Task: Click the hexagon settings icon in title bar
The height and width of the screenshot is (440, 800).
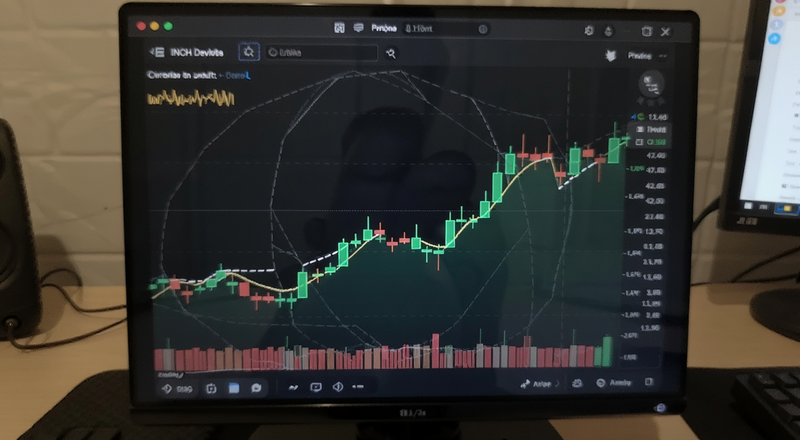Action: 589,31
